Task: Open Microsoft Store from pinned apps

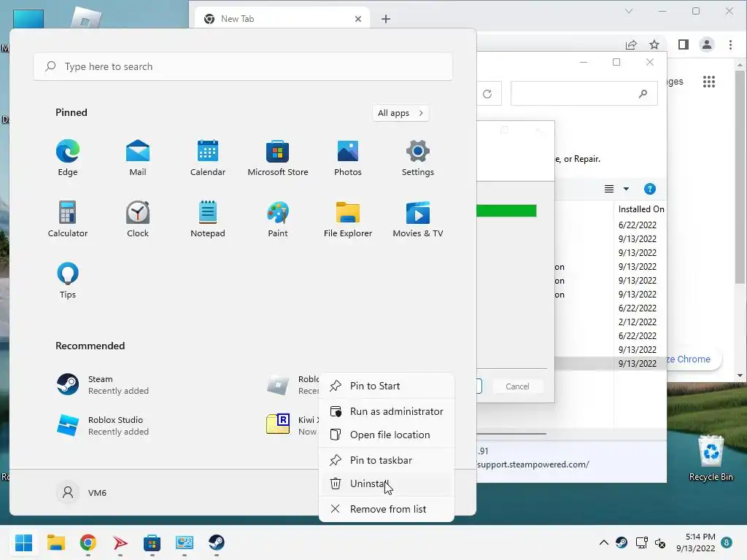Action: [x=278, y=157]
